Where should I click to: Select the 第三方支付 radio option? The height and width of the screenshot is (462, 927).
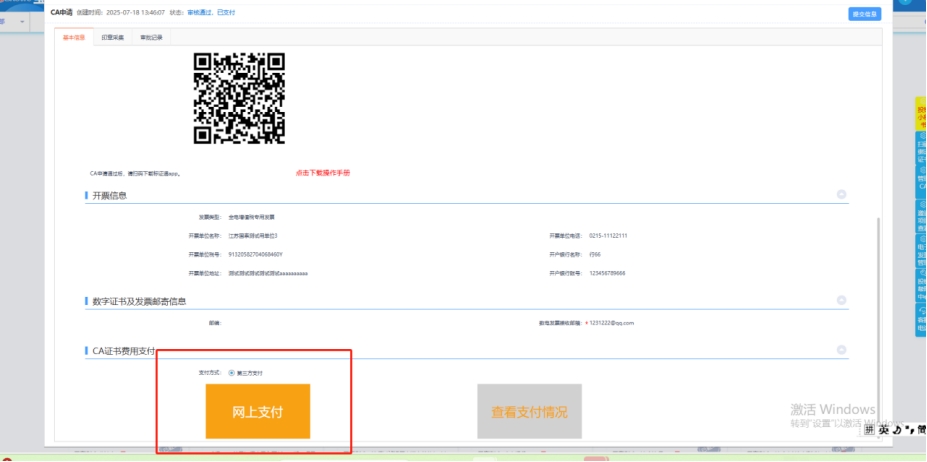232,373
